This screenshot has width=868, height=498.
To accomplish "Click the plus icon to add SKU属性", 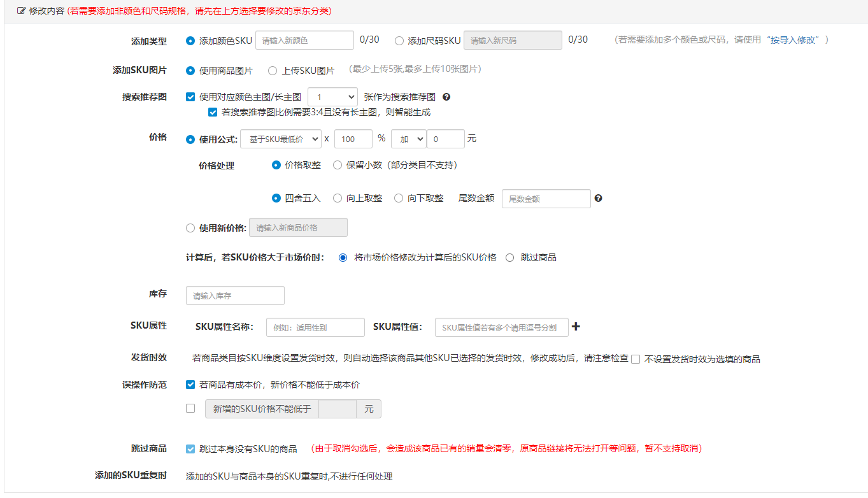I will [x=576, y=327].
